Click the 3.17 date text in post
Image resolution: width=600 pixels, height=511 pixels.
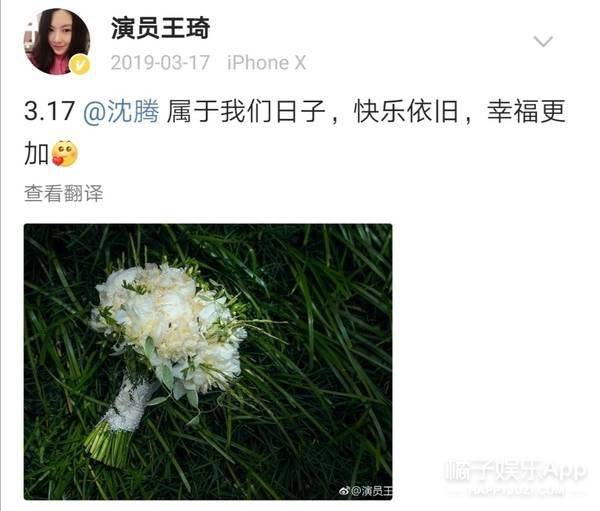49,111
